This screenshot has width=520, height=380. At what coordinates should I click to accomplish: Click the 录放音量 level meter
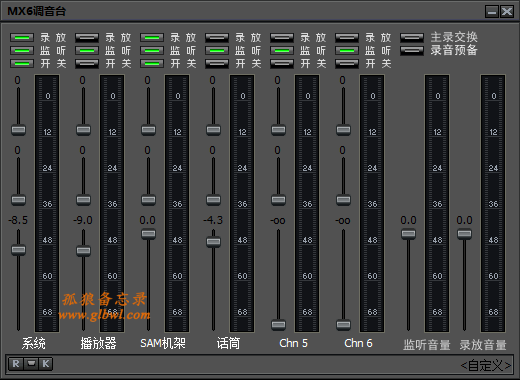493,203
